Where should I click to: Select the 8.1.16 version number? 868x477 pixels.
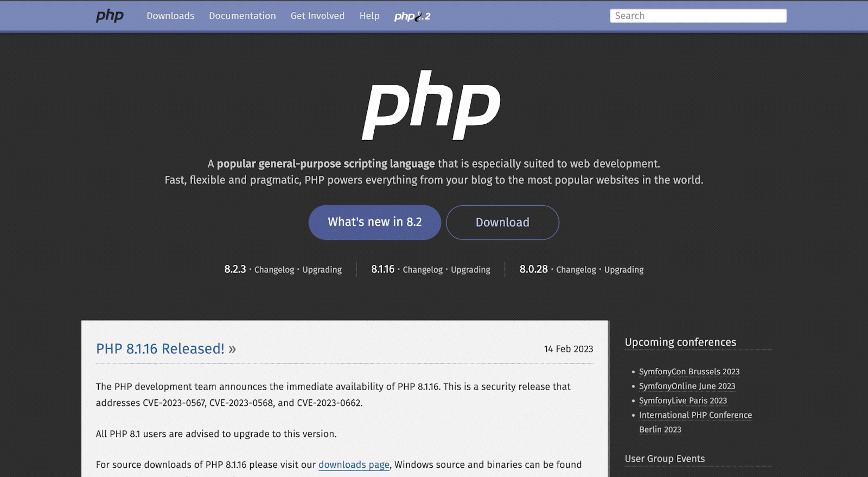[x=382, y=269]
